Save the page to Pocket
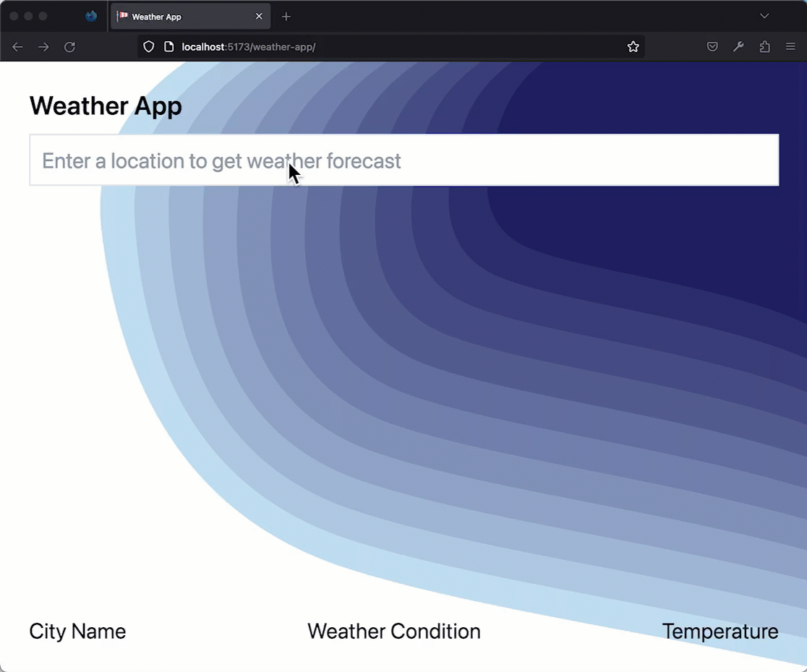 point(712,47)
